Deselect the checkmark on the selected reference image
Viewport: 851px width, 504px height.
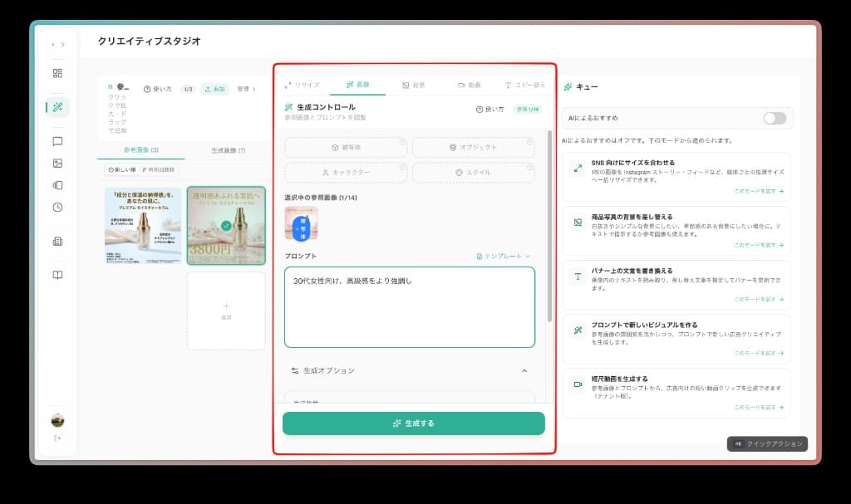pos(226,225)
